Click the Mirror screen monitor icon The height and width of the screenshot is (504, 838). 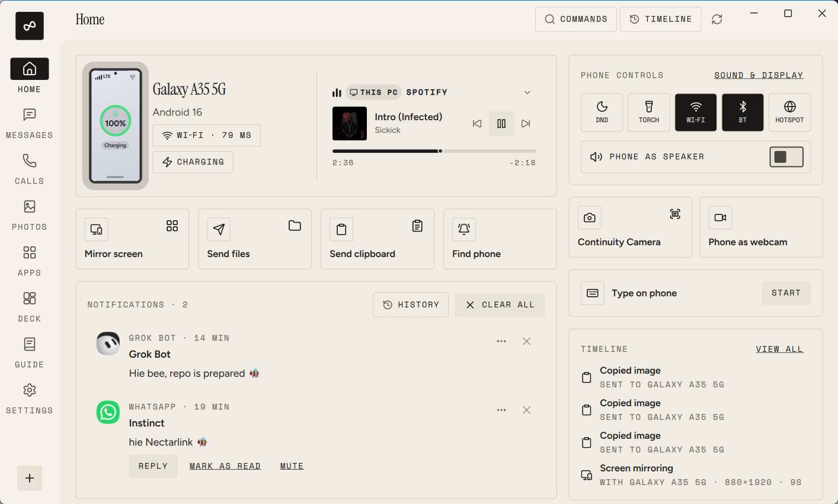click(96, 229)
